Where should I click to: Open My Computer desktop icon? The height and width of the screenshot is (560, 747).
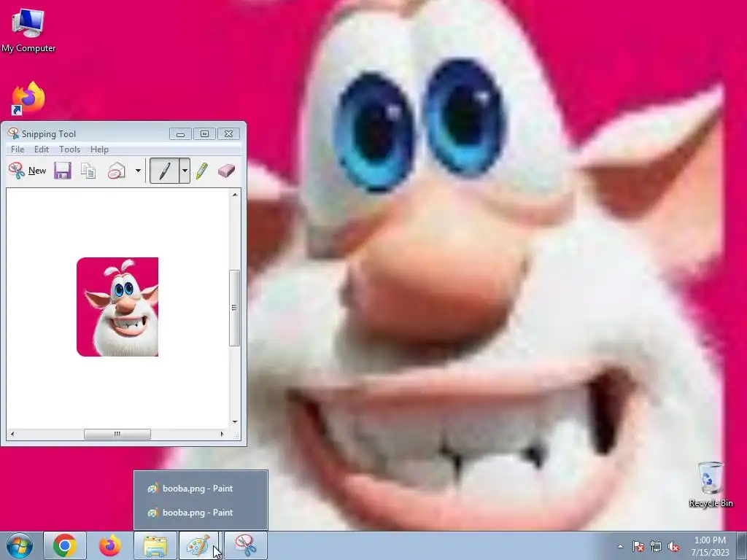coord(28,30)
